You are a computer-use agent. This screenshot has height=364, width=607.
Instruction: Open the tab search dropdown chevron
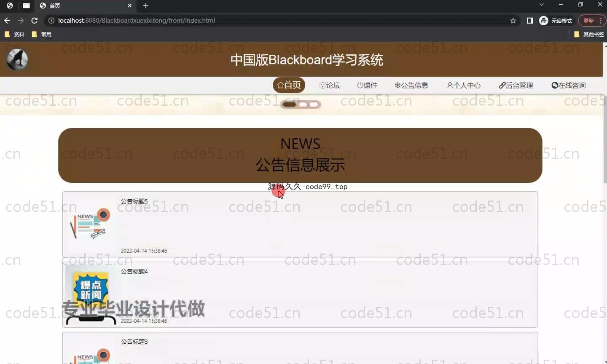(x=542, y=5)
